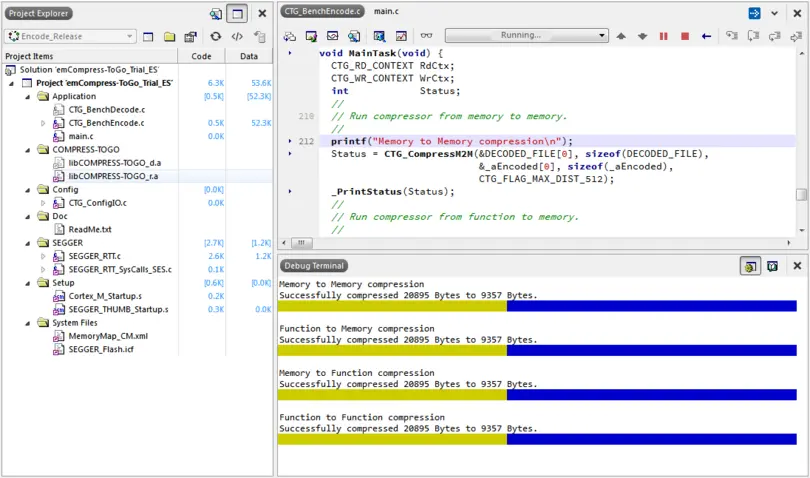Toggle the Project Explorer window view button
Screen dimensions: 810x478
(237, 13)
